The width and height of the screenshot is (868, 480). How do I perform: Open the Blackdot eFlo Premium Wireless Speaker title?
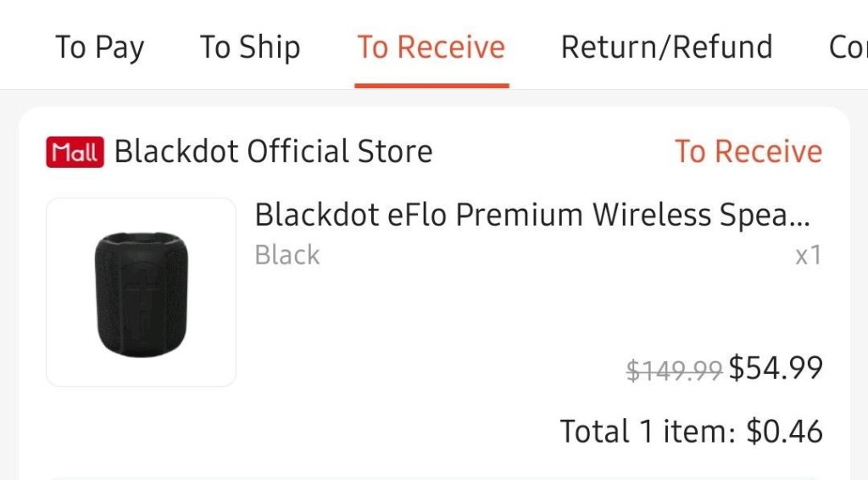click(532, 215)
